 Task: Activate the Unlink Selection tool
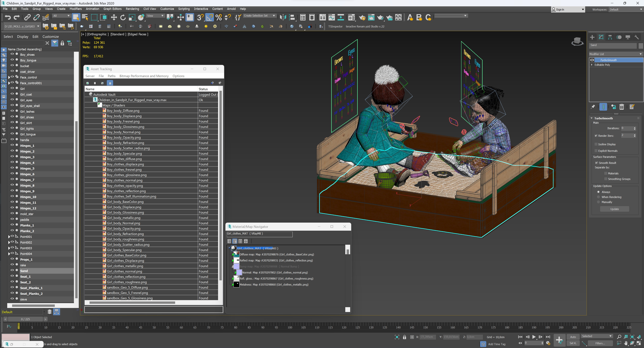[x=37, y=17]
